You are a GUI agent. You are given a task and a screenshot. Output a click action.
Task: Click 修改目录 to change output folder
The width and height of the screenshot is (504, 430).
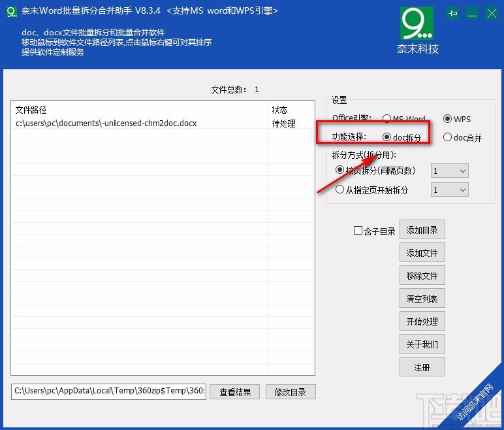click(291, 391)
